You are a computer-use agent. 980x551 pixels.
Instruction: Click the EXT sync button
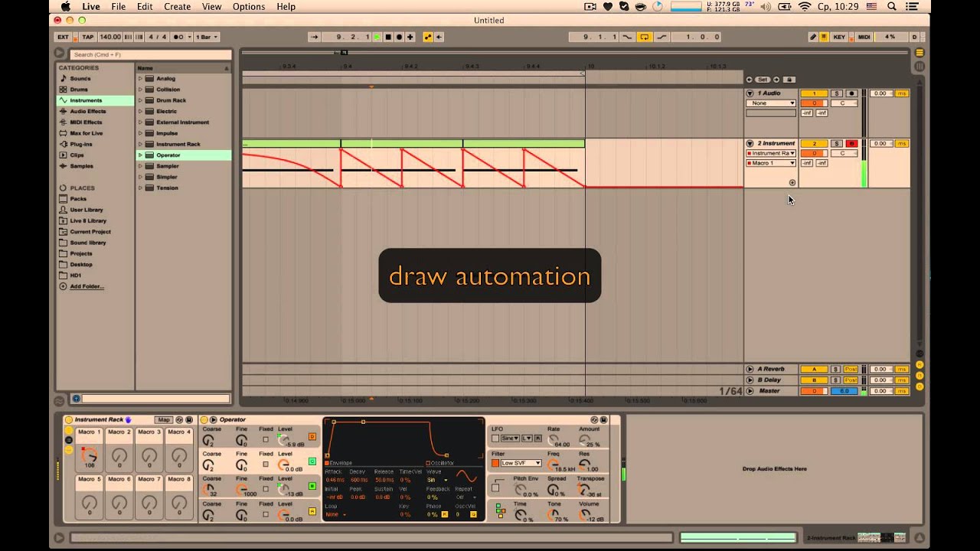(64, 37)
